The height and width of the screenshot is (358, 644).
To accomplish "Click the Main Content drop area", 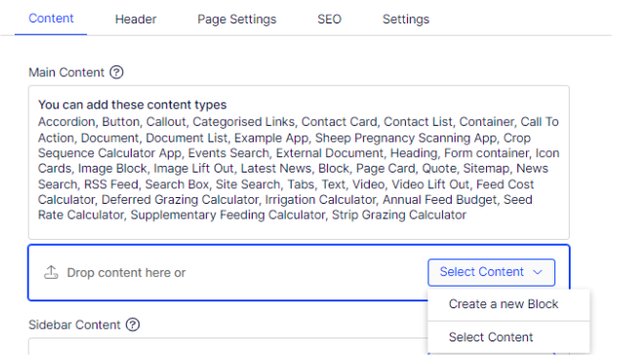I will coord(228,272).
